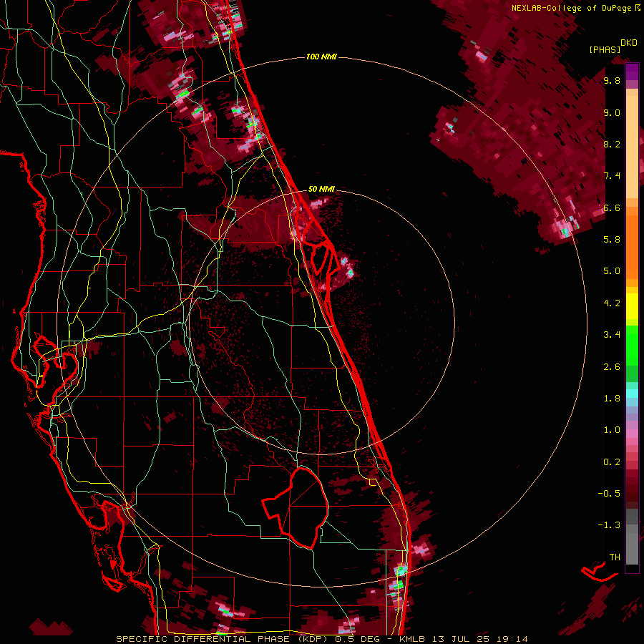This screenshot has width=644, height=644.
Task: Click the KMLB 13 JUL 25 19:14 timestamp
Action: 463,639
